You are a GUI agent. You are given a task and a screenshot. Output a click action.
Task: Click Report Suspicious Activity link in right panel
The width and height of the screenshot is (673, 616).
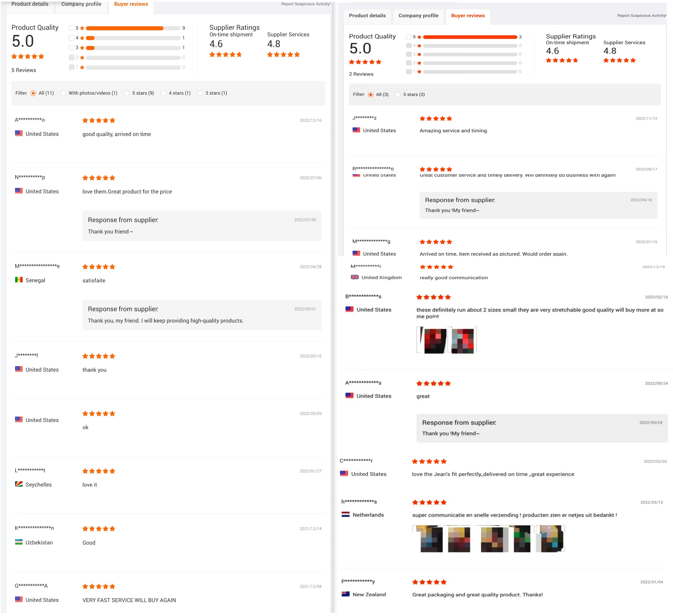pyautogui.click(x=641, y=16)
